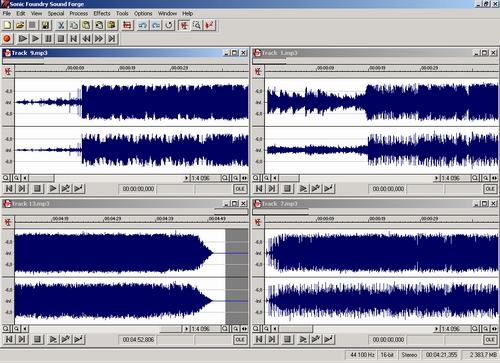This screenshot has height=363, width=500.
Task: Open the Options menu
Action: coord(143,13)
